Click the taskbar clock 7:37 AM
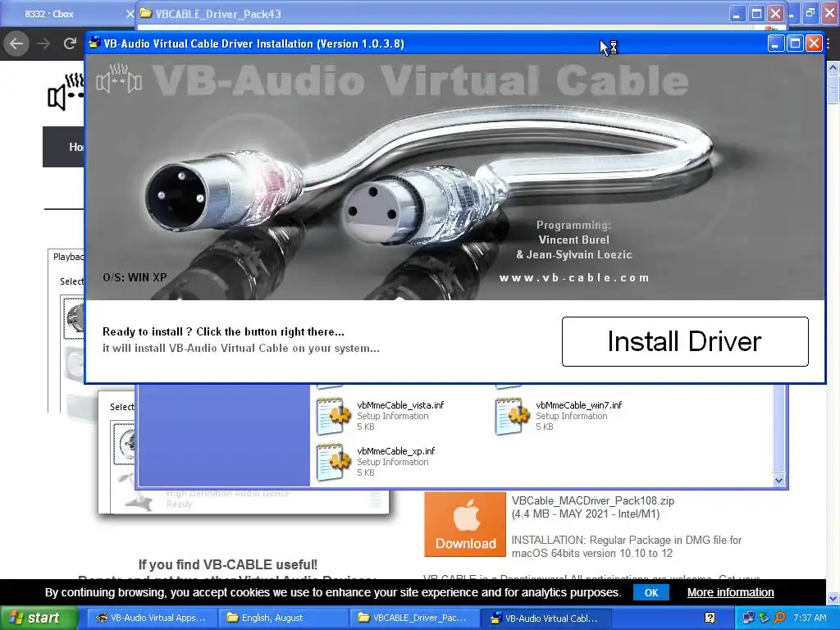 click(x=810, y=618)
